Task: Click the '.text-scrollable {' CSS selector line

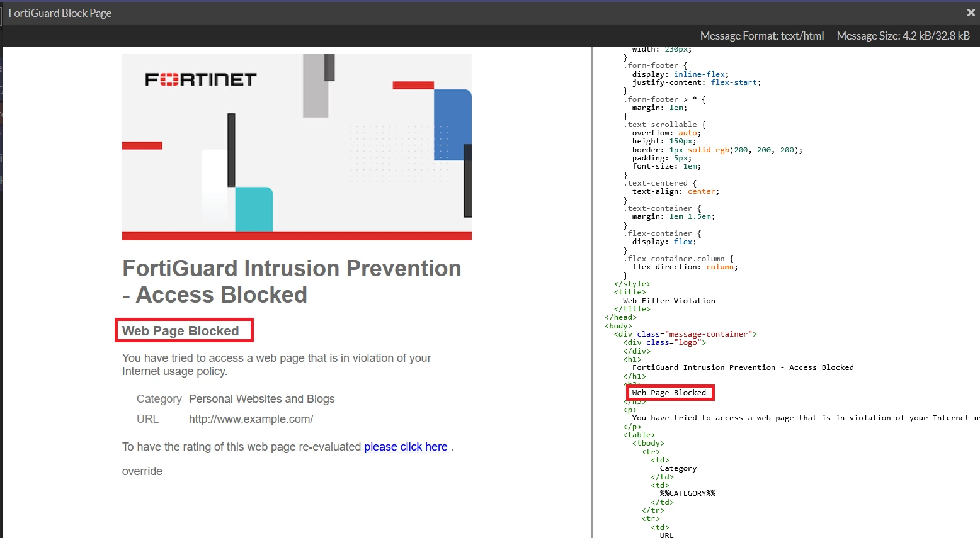Action: [x=664, y=125]
